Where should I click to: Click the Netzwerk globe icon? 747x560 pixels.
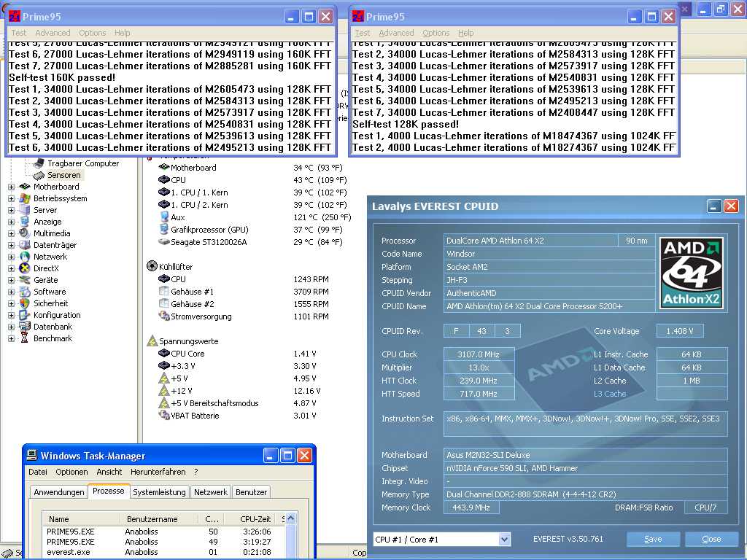(24, 256)
